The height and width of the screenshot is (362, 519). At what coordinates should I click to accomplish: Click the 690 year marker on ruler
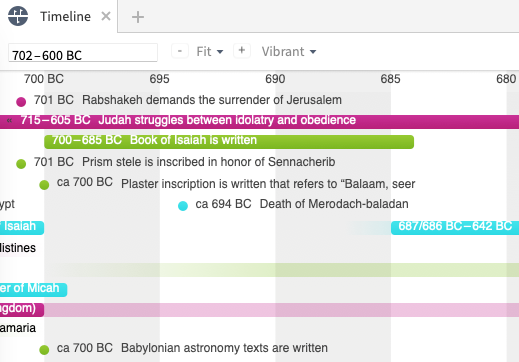(275, 79)
